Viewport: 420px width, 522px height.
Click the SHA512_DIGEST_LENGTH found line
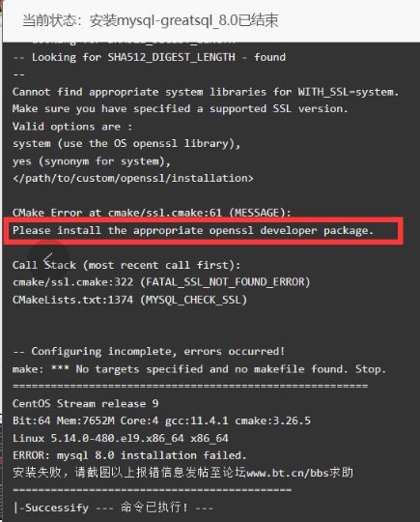click(x=149, y=57)
